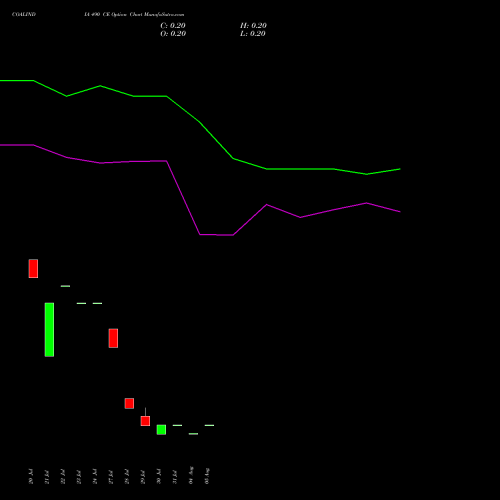
Task: Select the tall green candlestick for 21 Jul
Action: point(49,329)
